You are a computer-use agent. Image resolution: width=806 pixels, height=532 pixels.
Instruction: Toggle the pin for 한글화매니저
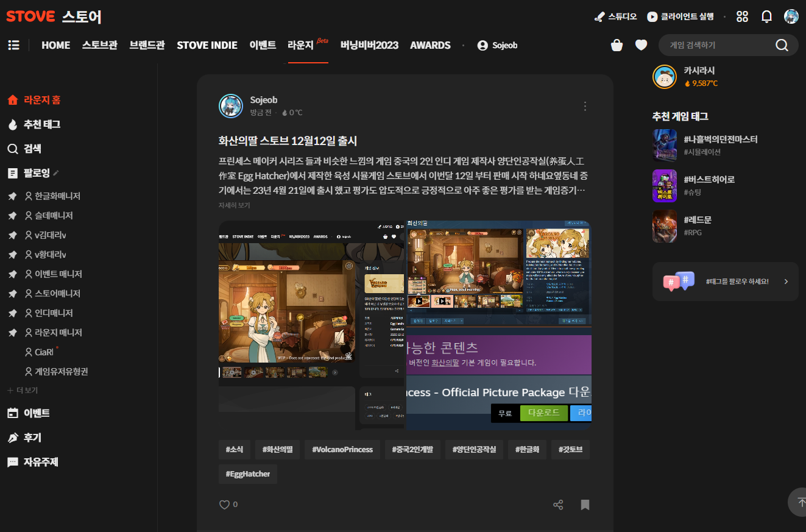coord(12,196)
